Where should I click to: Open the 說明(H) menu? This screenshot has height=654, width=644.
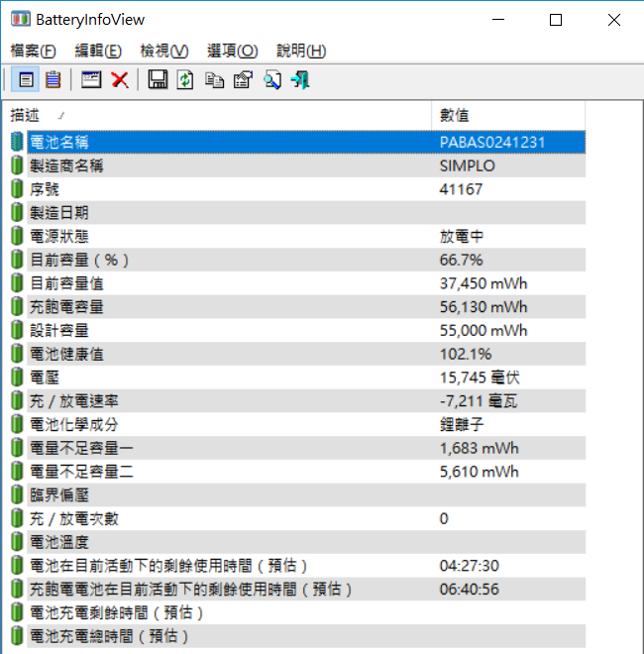point(301,51)
